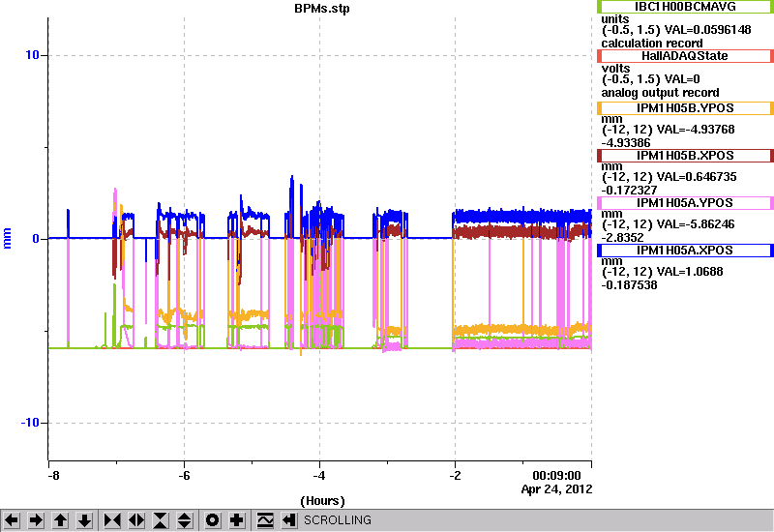Click the VAL=-4.93768 readout
774x532 pixels.
click(700, 130)
